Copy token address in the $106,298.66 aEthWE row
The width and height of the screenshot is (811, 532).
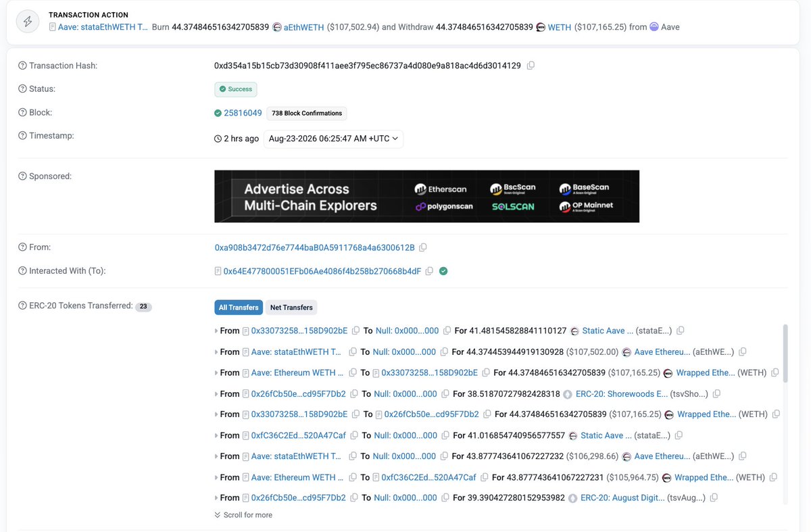[743, 456]
